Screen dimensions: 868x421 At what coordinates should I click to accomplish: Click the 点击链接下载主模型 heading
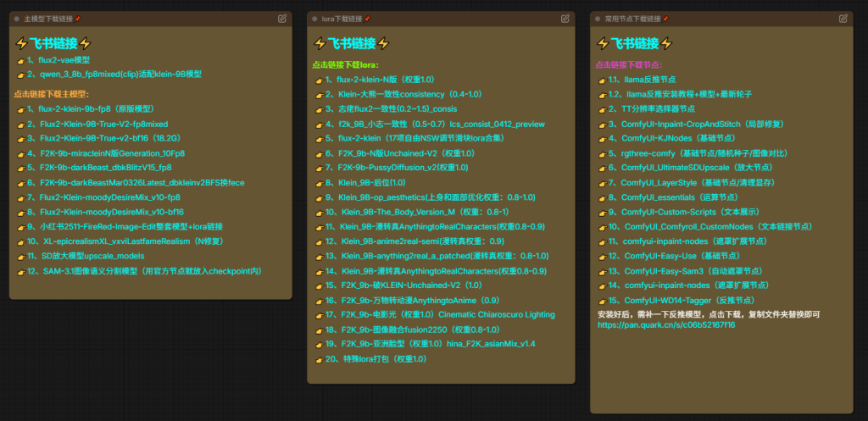click(52, 94)
